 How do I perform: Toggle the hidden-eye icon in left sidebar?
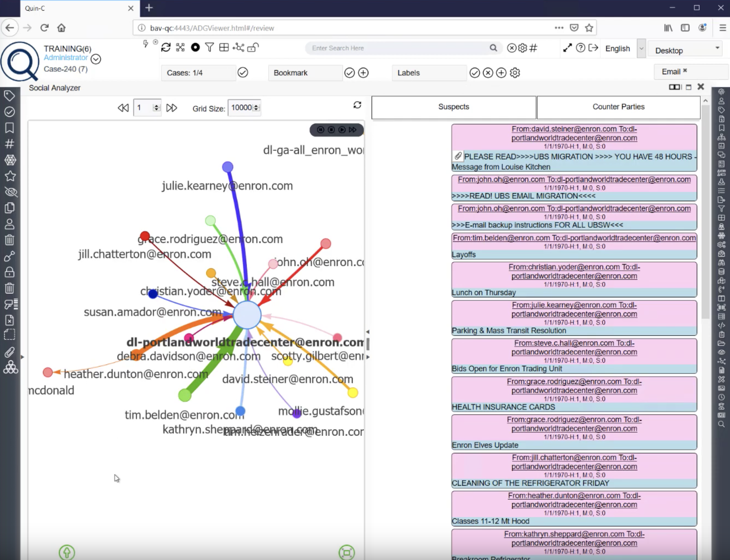[10, 192]
